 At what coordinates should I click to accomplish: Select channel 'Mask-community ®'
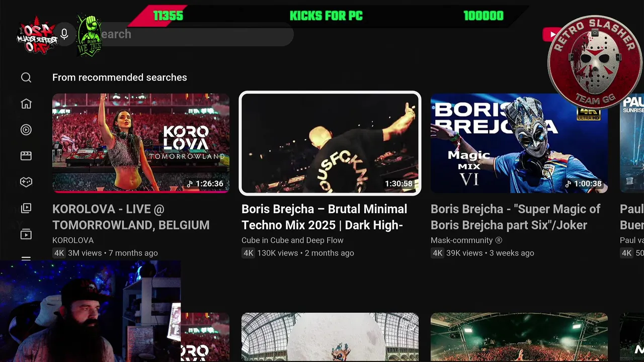(x=466, y=240)
